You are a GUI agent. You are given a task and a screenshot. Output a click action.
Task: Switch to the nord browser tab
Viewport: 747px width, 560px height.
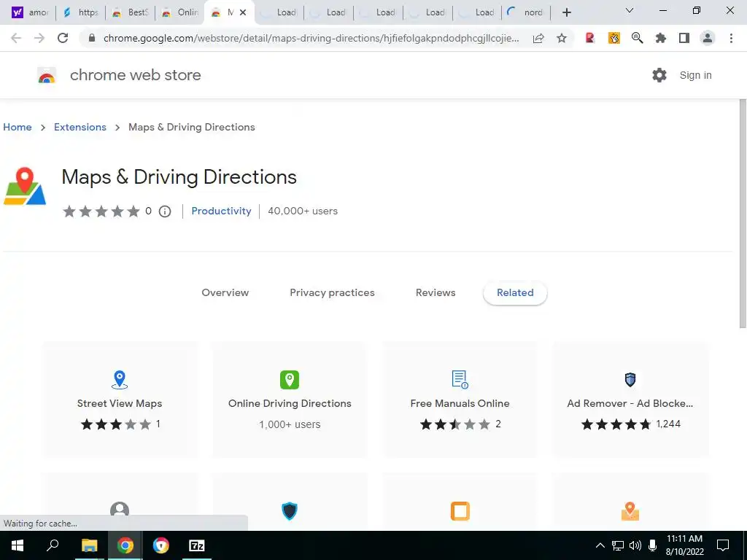526,12
